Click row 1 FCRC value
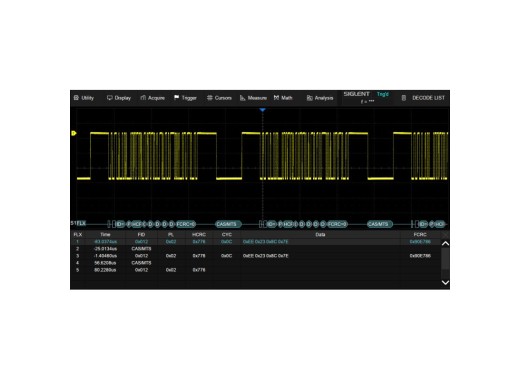 point(420,242)
